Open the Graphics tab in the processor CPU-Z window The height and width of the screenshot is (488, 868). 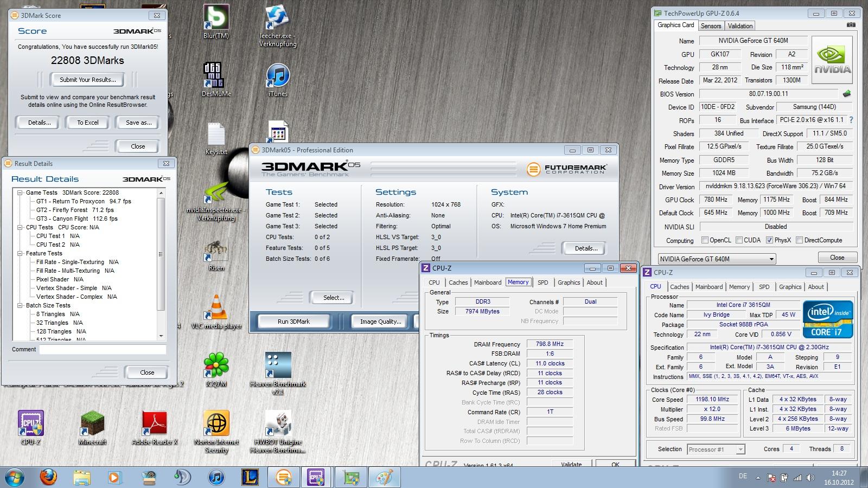pos(790,287)
